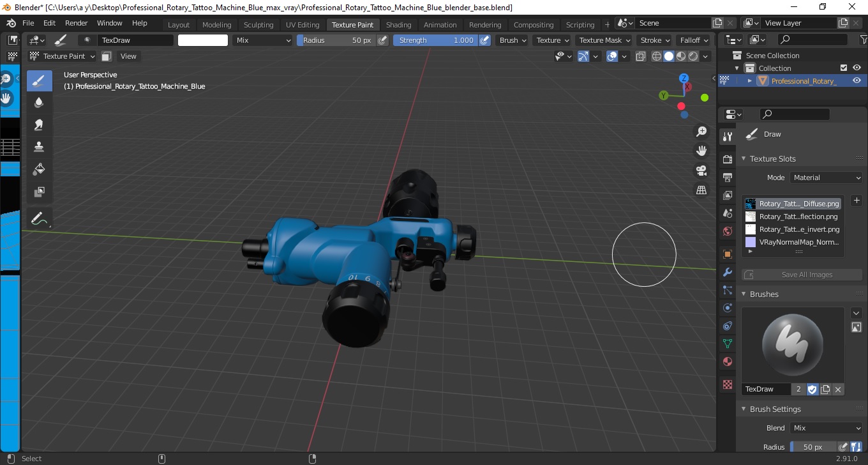This screenshot has width=868, height=465.
Task: Toggle fake user shield for TexDraw
Action: (x=812, y=389)
